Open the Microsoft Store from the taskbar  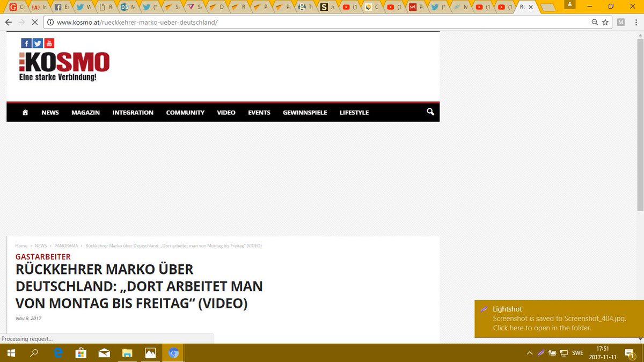coord(82,353)
